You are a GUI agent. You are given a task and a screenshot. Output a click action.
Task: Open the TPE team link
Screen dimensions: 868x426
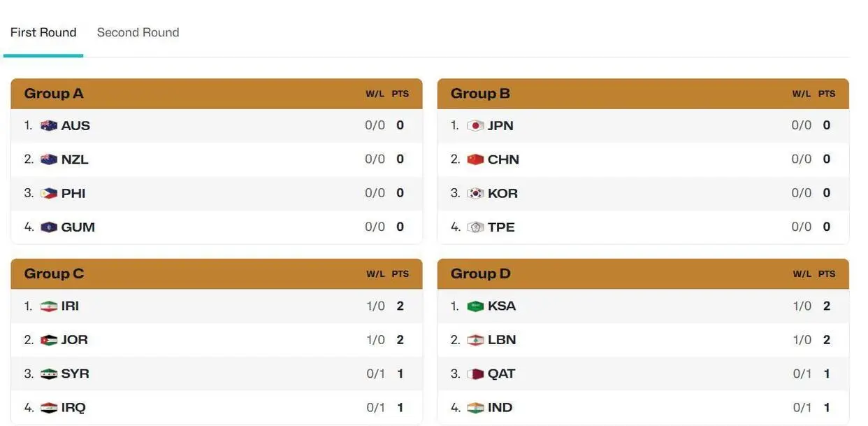click(x=501, y=227)
